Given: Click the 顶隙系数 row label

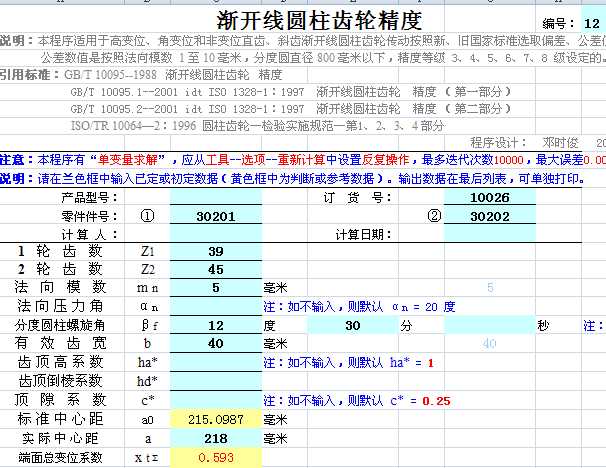Looking at the screenshot, I should 60,400.
